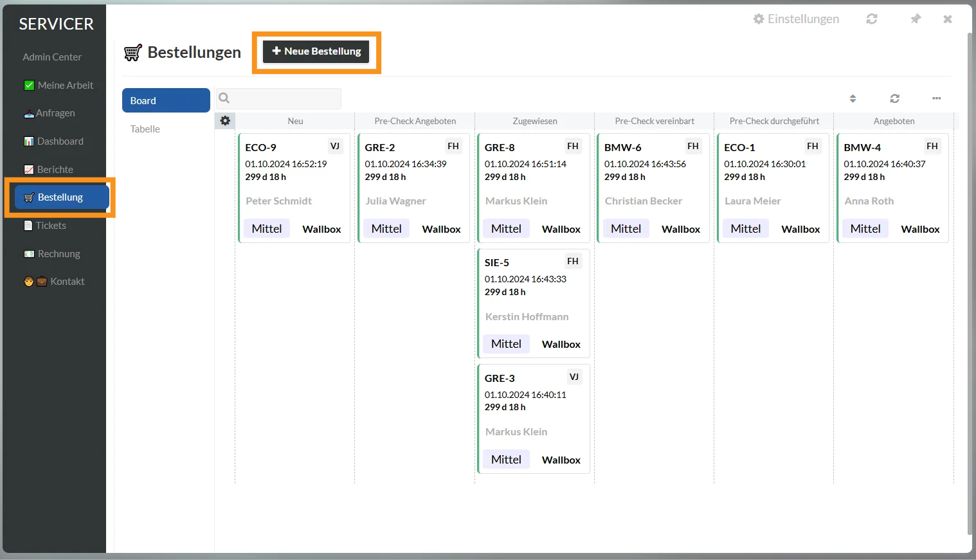
Task: Click the Mittel priority tag on SIE-5
Action: point(506,344)
